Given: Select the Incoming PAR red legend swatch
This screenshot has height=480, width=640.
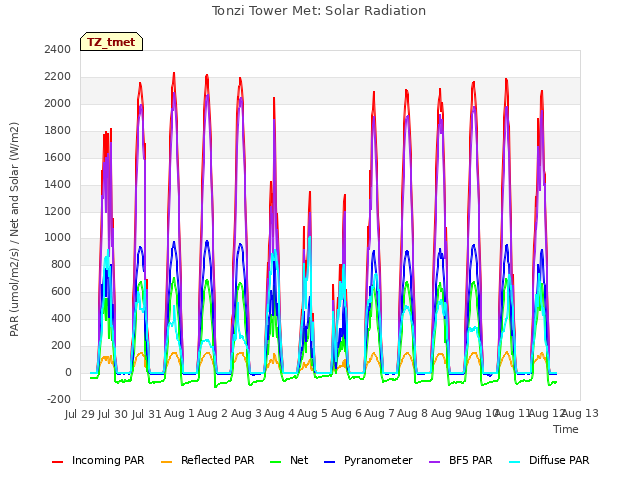Looking at the screenshot, I should coord(58,461).
